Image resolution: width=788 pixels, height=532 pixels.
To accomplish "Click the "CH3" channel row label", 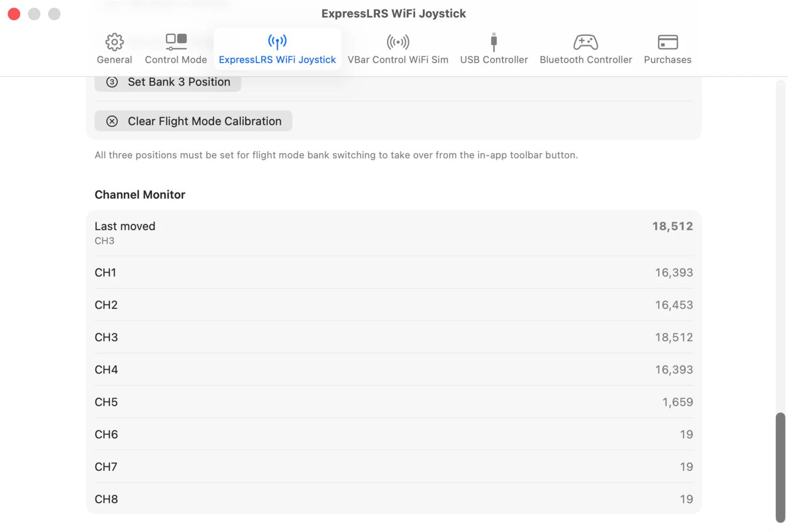I will (106, 337).
